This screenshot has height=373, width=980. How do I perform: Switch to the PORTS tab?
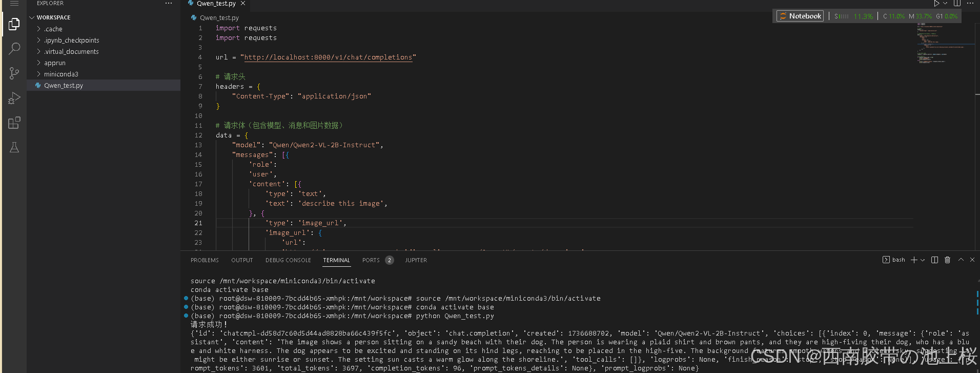(371, 261)
